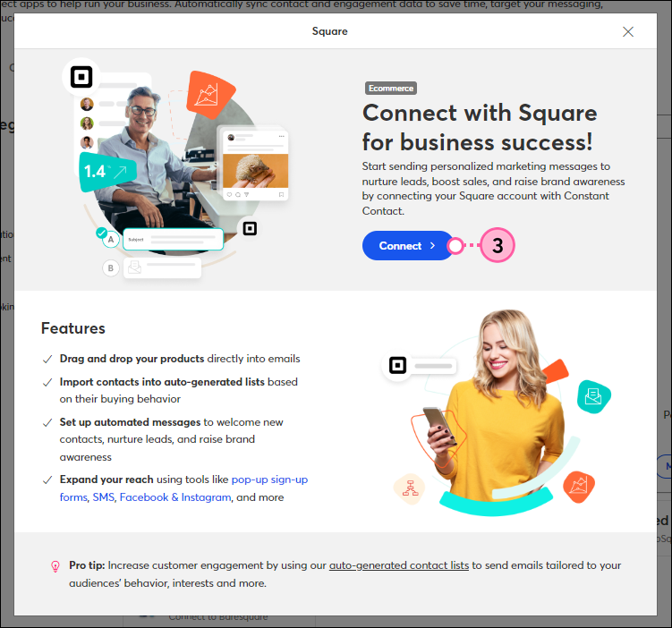The image size is (672, 628).
Task: Click the teal 1.4 growth badge
Action: click(x=107, y=172)
